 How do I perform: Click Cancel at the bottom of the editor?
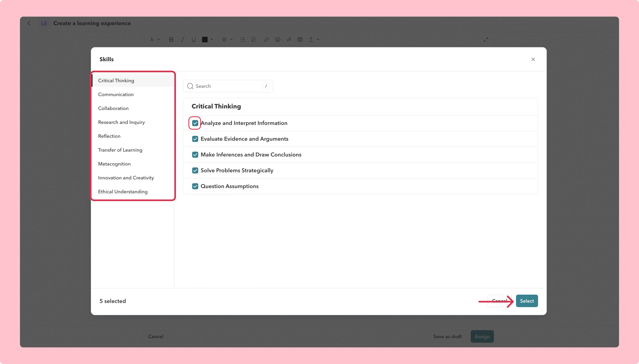156,336
